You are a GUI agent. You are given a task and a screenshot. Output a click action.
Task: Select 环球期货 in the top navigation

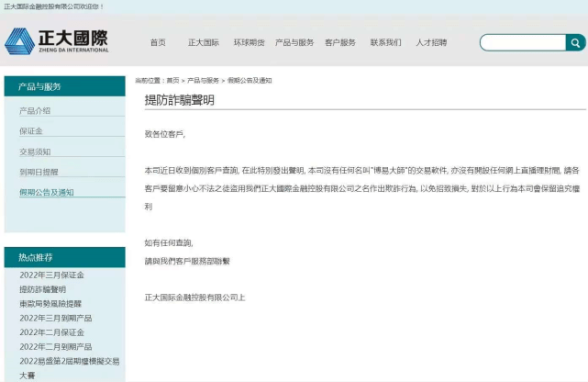(x=249, y=42)
